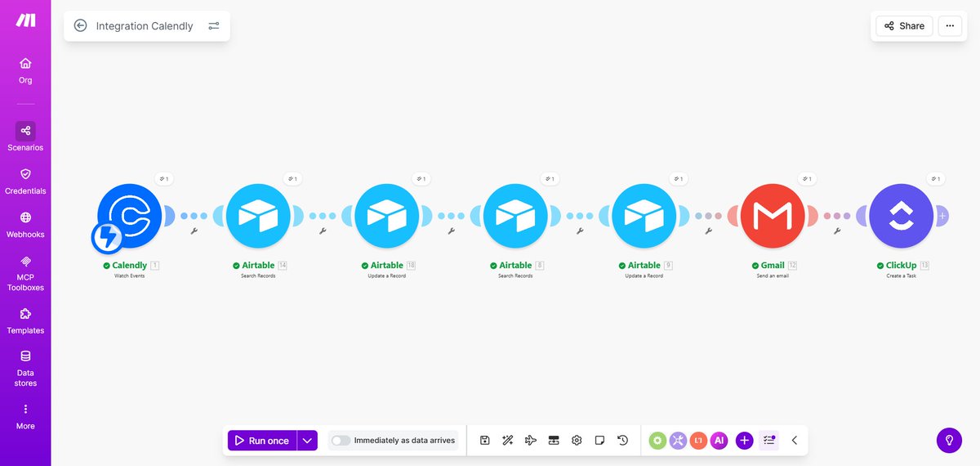Click the purple tools icon
This screenshot has height=466, width=980.
click(678, 440)
